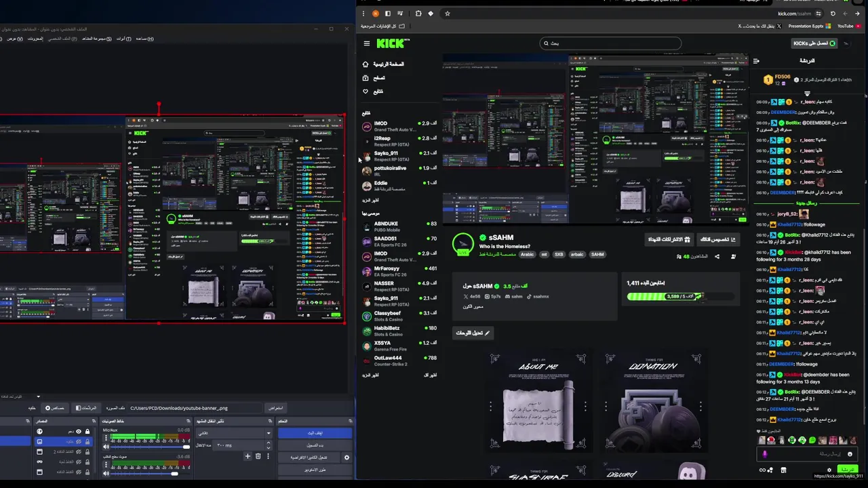Toggle visibility of selected highlighted OBS source
The width and height of the screenshot is (868, 488).
[x=78, y=441]
